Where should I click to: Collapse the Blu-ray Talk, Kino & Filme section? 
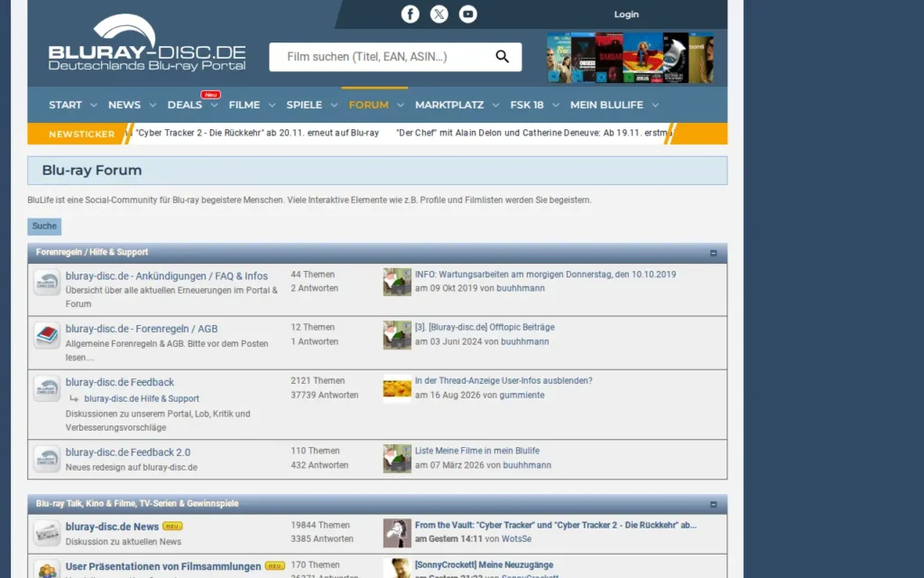pyautogui.click(x=713, y=504)
